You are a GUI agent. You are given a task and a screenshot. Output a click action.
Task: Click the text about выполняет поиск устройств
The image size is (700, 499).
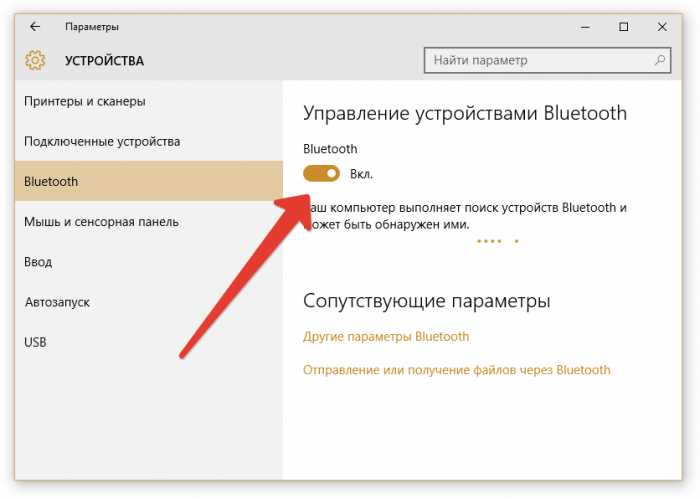pos(465,216)
